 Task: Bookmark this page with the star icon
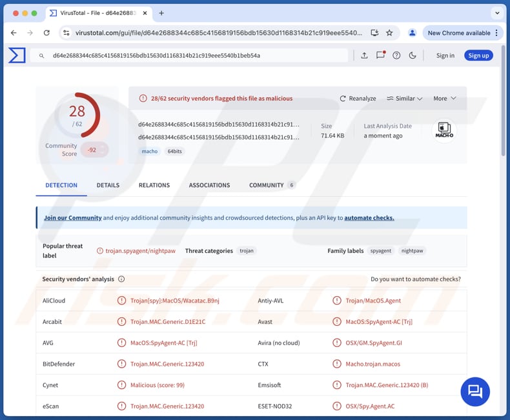(389, 33)
